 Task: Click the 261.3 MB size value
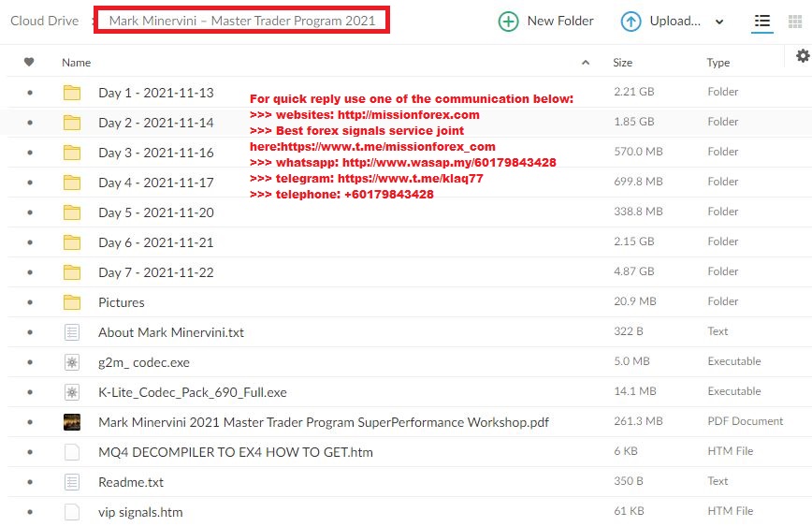coord(639,421)
